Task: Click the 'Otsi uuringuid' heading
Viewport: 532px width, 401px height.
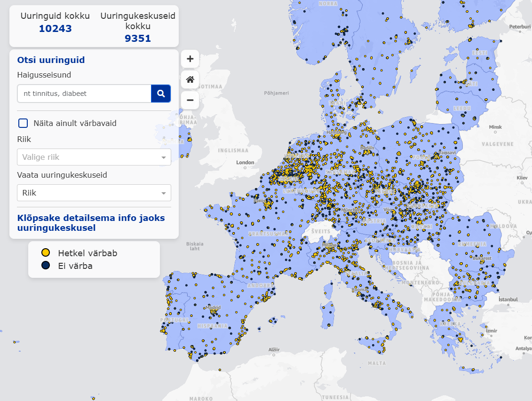Action: (51, 60)
